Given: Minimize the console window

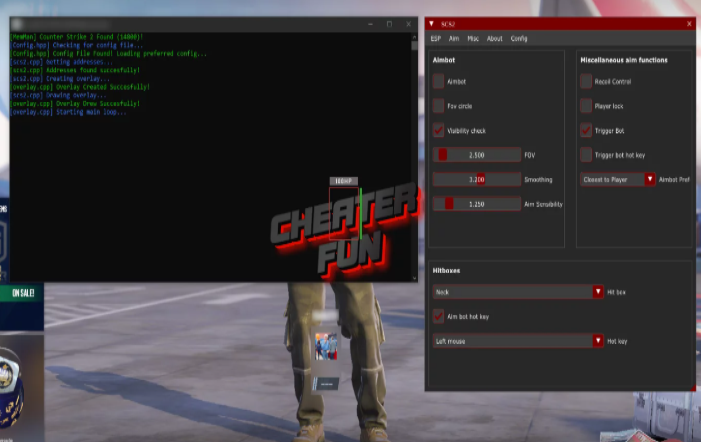Looking at the screenshot, I should [x=370, y=24].
